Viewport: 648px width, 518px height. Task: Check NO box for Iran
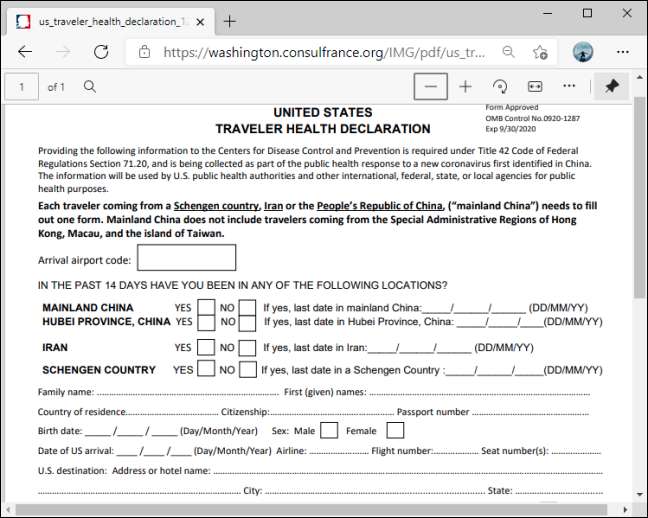247,348
